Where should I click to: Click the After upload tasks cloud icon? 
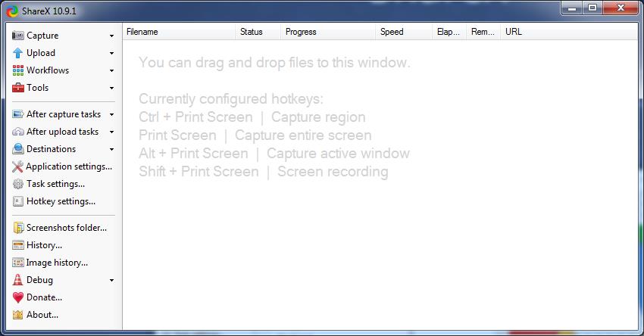[17, 132]
